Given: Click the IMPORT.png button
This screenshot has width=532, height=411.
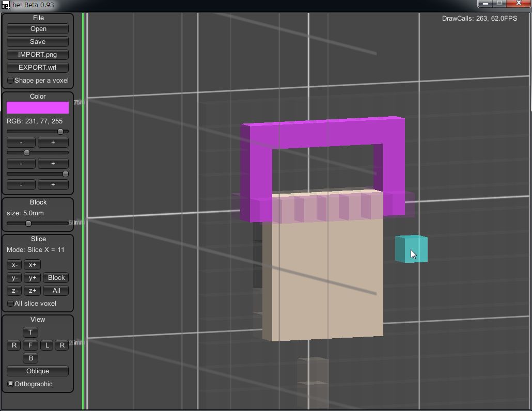Looking at the screenshot, I should point(38,55).
